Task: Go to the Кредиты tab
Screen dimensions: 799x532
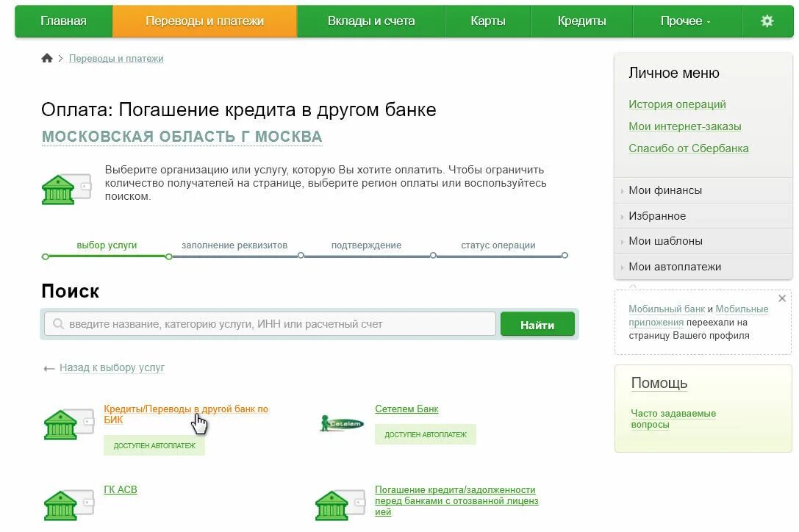Action: click(582, 21)
